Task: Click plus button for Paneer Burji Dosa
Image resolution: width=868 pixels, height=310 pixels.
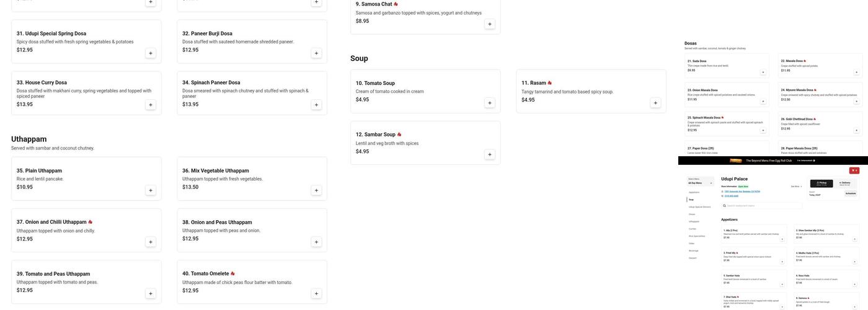Action: [316, 53]
